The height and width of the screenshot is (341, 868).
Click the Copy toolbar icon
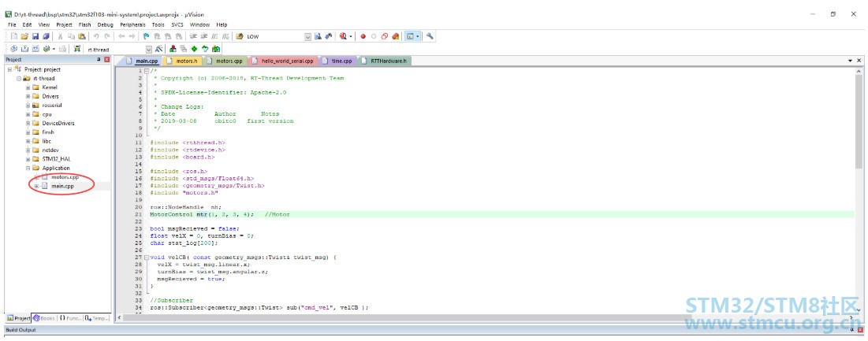pyautogui.click(x=71, y=36)
